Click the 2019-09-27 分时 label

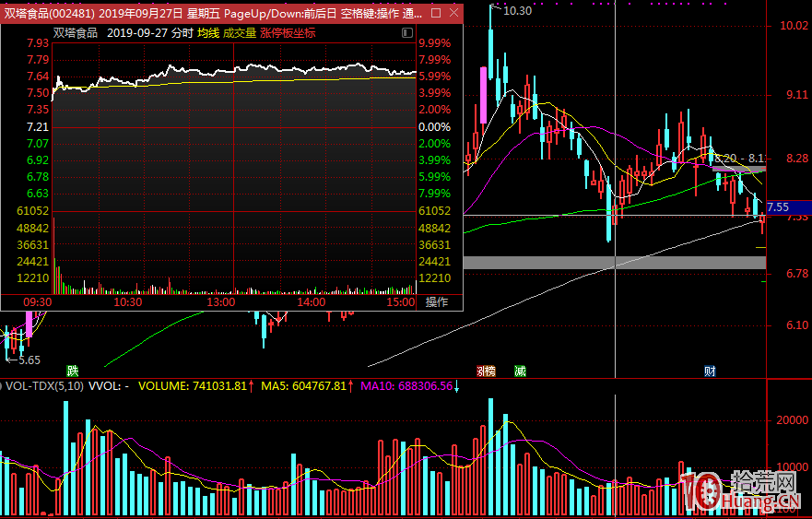pyautogui.click(x=150, y=33)
